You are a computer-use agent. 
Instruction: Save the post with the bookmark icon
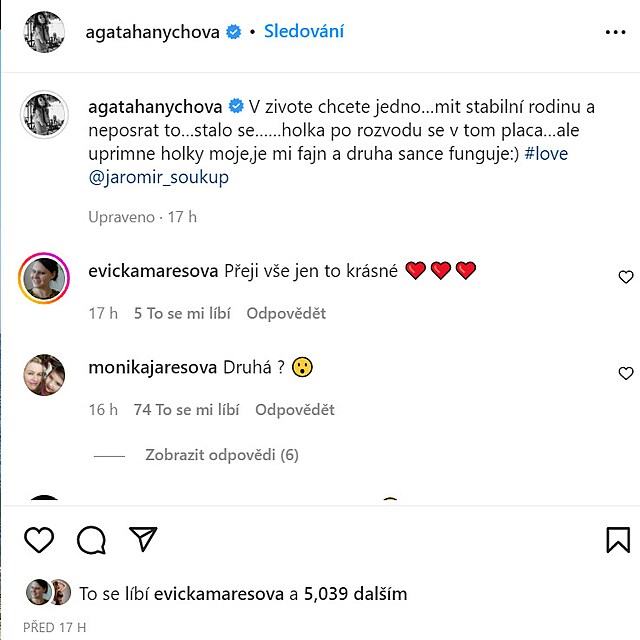click(618, 540)
